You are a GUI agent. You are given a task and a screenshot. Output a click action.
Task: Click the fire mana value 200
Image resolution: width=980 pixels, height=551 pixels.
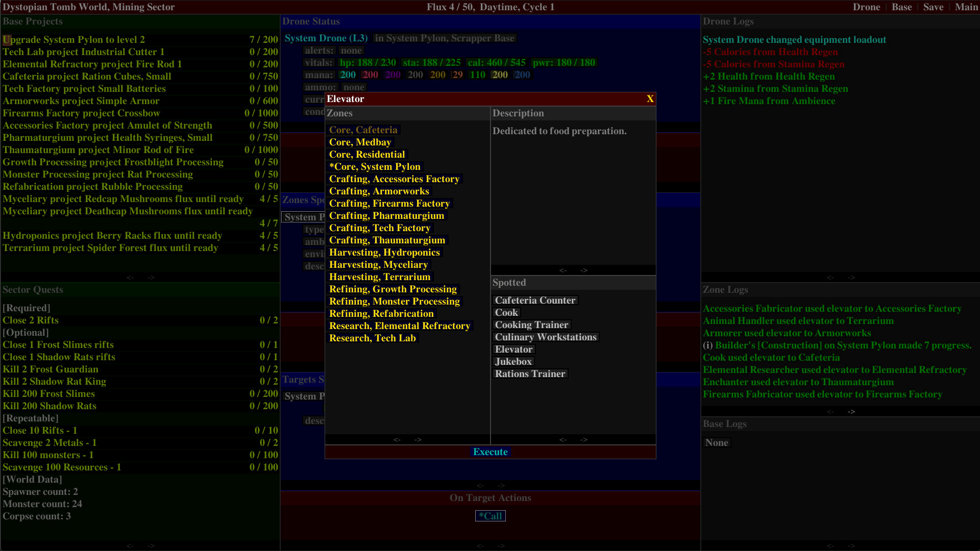[370, 75]
